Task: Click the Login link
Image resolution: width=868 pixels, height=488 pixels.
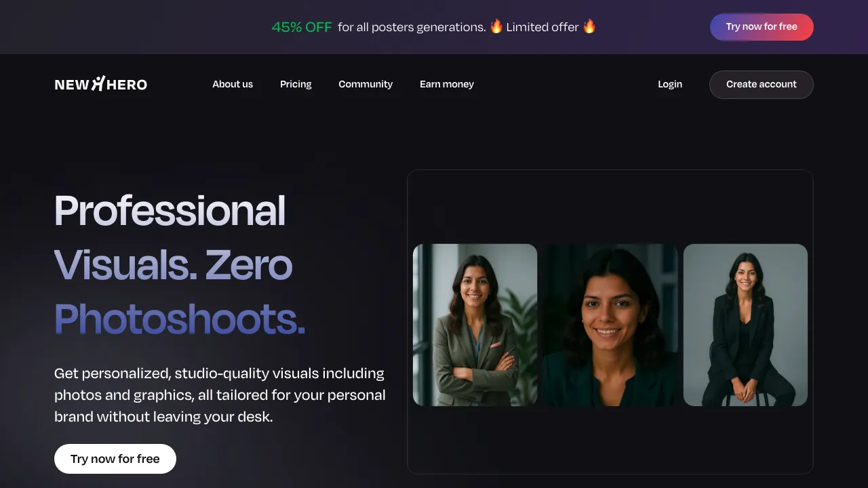Action: (670, 84)
